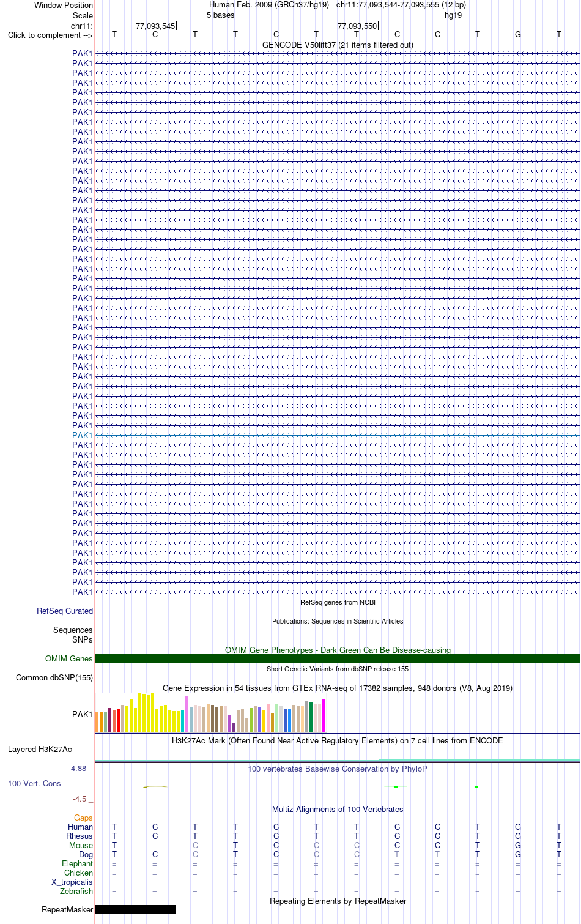This screenshot has width=581, height=924.
Task: Click the SNPs label under Sequences
Action: point(82,639)
